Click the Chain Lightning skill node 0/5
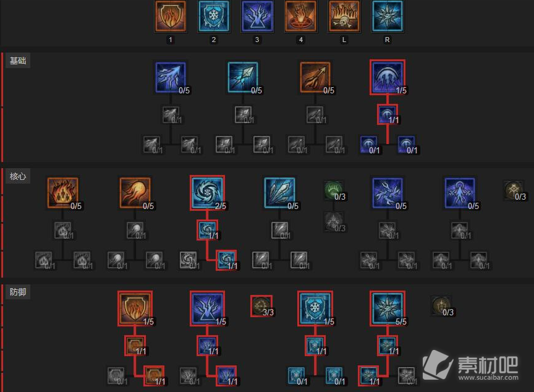 click(388, 193)
